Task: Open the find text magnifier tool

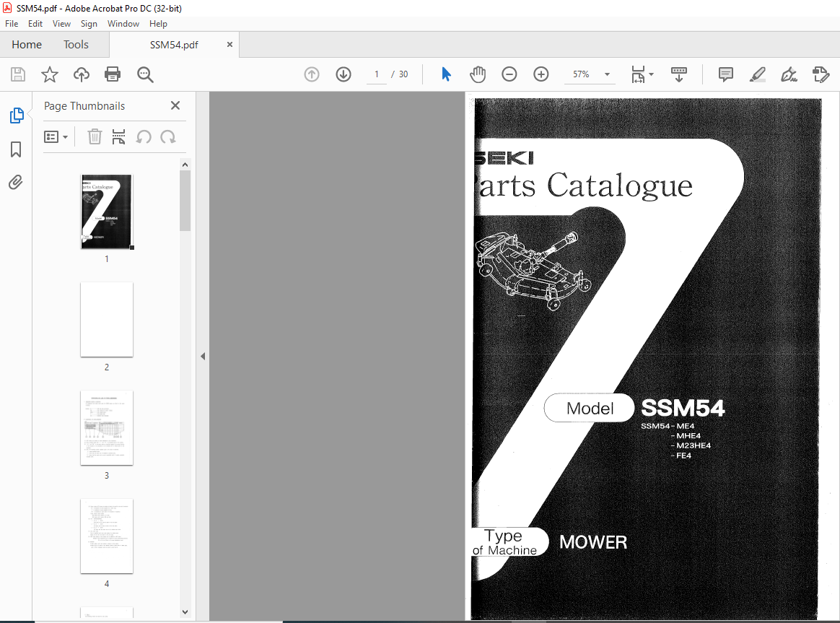Action: [x=145, y=74]
